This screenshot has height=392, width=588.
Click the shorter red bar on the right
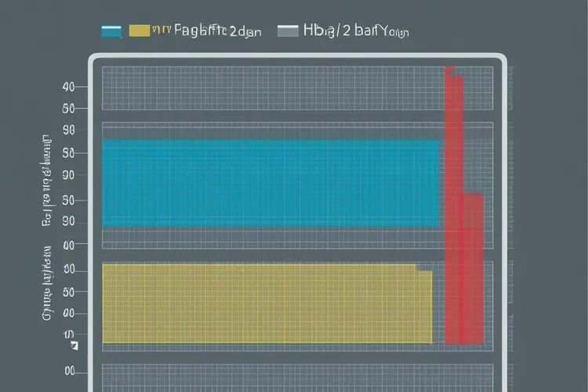473,267
